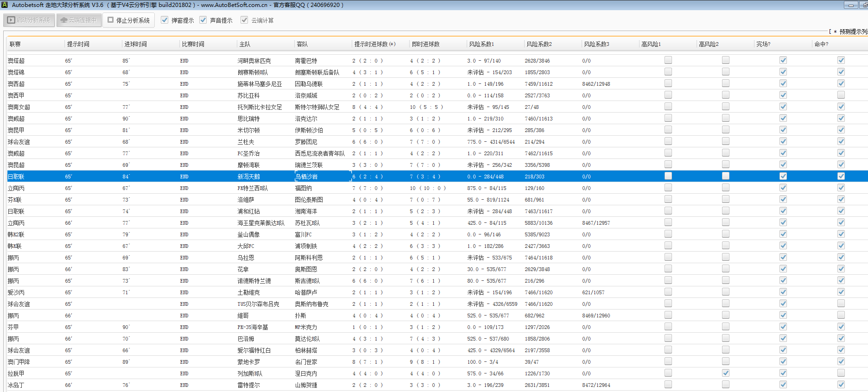Click the stop square icon on 停止分析系统
This screenshot has height=392, width=868.
[x=111, y=20]
